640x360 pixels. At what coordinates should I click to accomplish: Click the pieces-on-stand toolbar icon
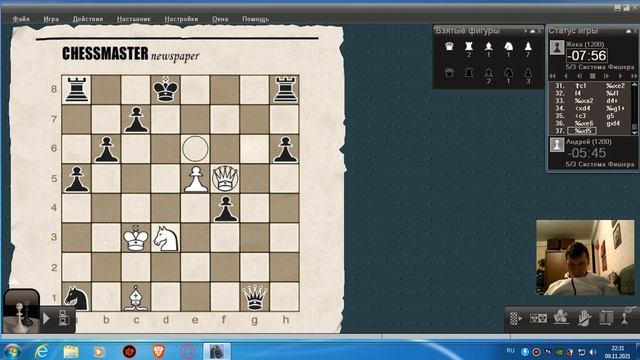tap(561, 317)
